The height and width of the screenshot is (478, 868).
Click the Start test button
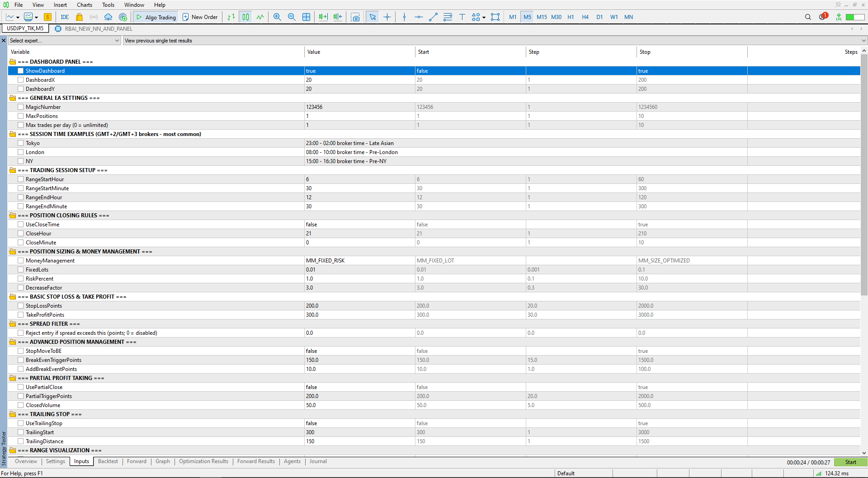point(850,462)
